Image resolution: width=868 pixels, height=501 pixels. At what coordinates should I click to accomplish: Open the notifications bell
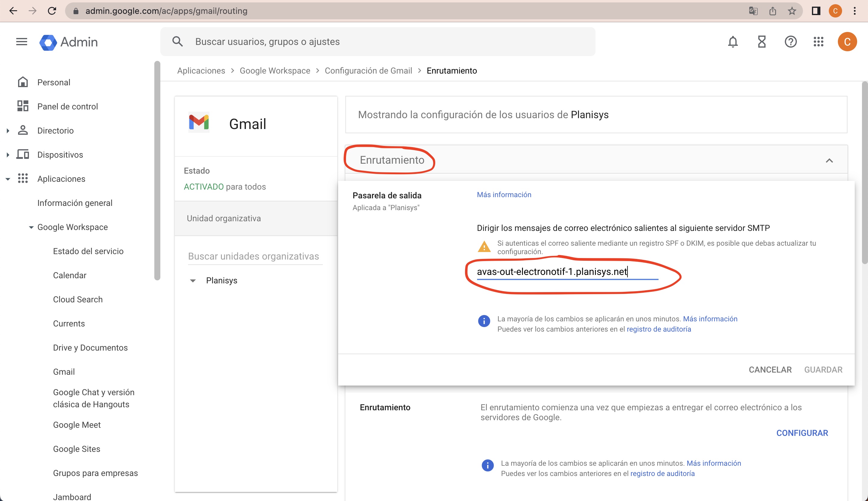tap(733, 42)
